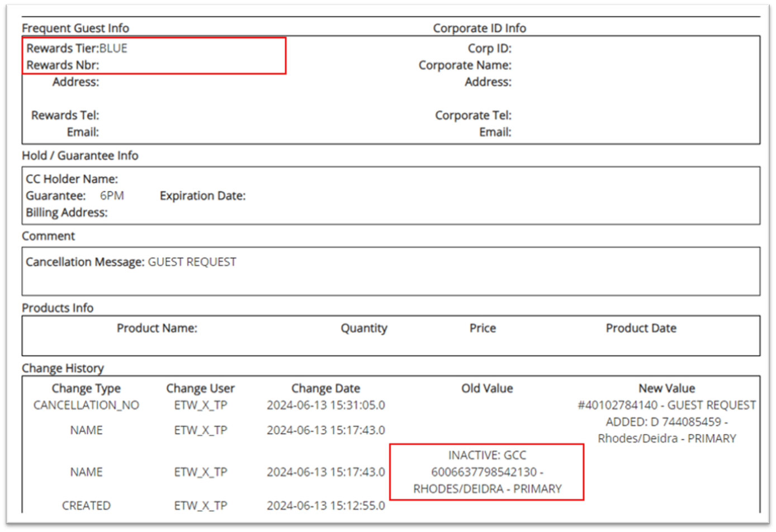The width and height of the screenshot is (776, 532).
Task: Select the Billing Address field
Action: pos(67,212)
